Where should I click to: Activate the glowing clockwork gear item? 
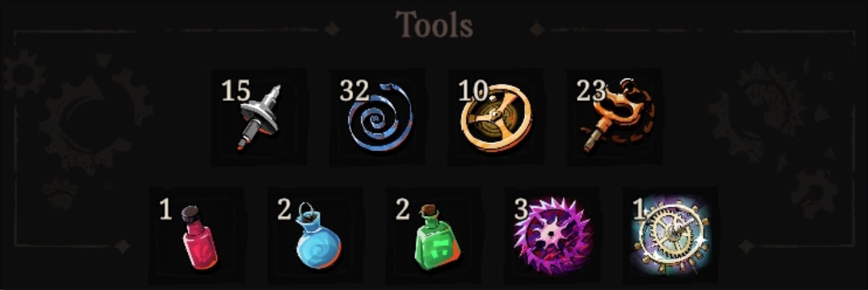point(671,236)
